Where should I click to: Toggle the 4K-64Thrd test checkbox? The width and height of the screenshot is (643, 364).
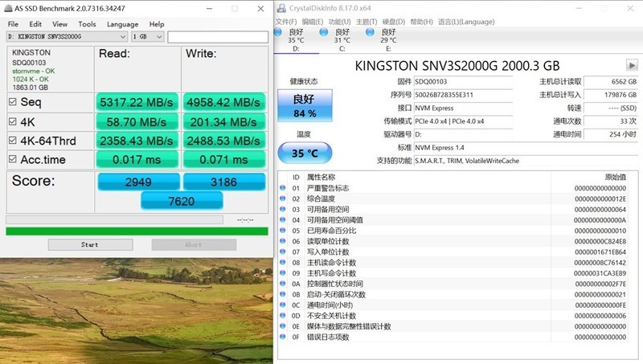point(13,141)
